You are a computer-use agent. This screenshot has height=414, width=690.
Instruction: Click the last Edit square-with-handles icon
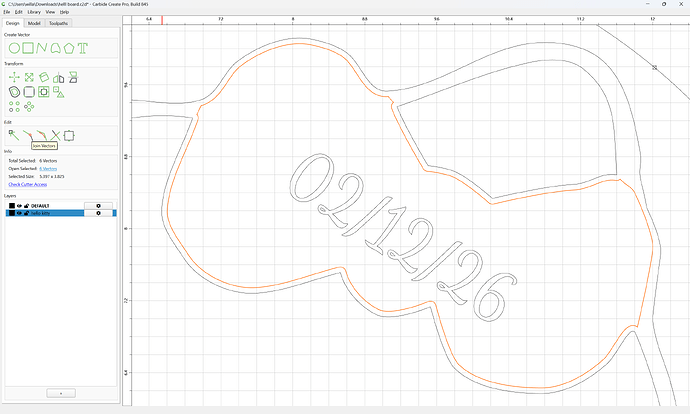[69, 135]
